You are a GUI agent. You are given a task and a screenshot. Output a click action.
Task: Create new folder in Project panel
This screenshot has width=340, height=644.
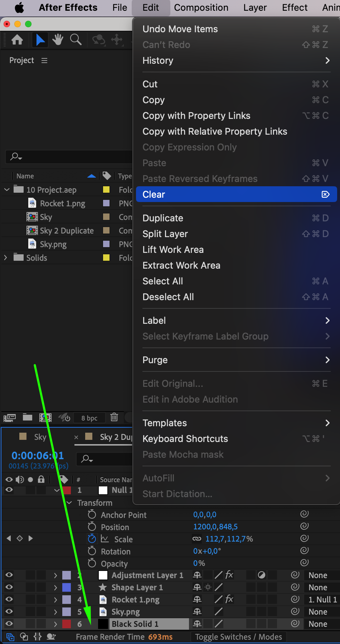28,417
